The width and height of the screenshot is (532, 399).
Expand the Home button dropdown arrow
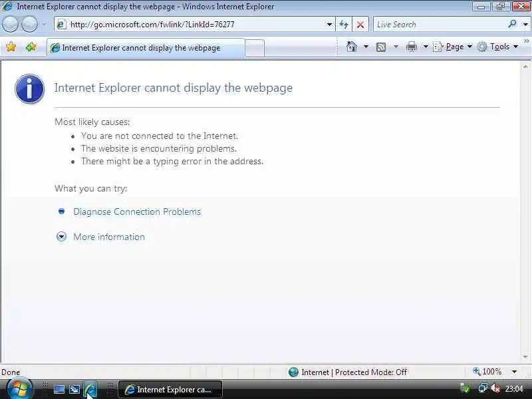coord(366,47)
